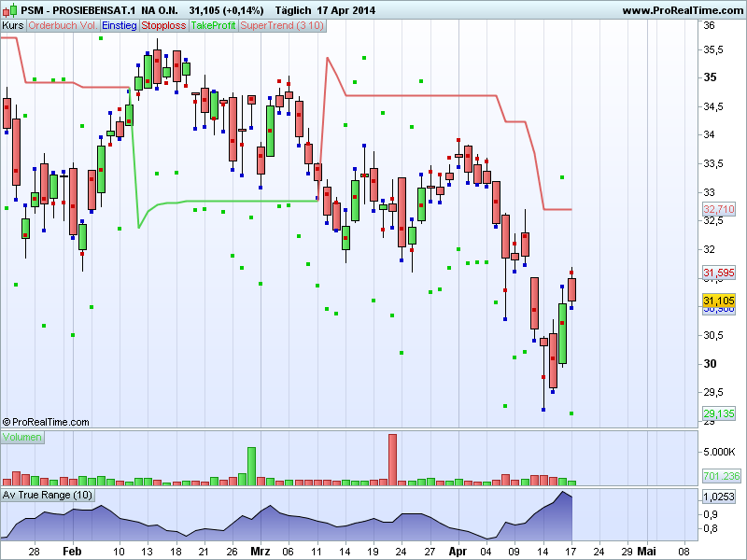Select the Einstieg indicator label

point(120,26)
